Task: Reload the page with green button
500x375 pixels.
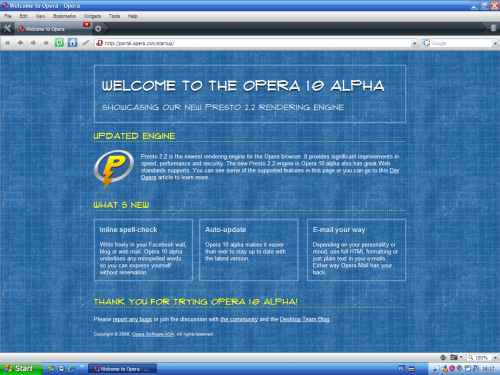Action: (59, 43)
